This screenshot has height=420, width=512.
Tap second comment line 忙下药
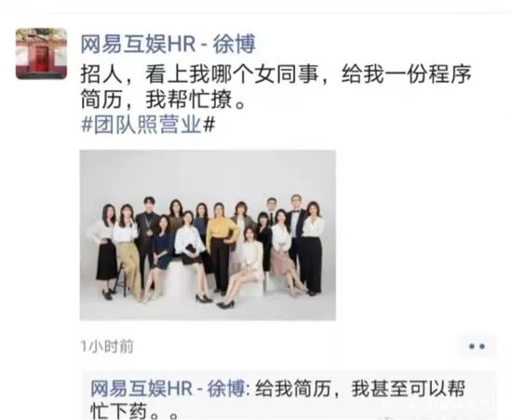[x=134, y=412]
